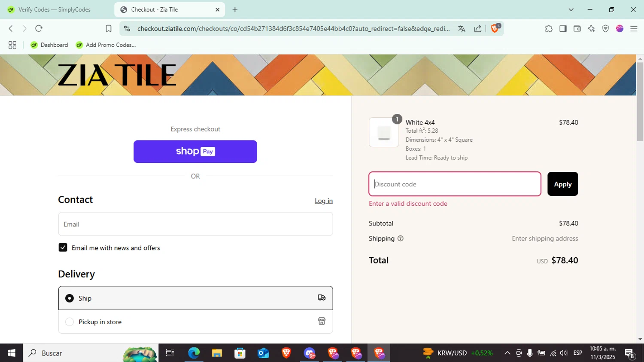Click the store icon in Pickup row
This screenshot has height=362, width=644.
coord(322,321)
